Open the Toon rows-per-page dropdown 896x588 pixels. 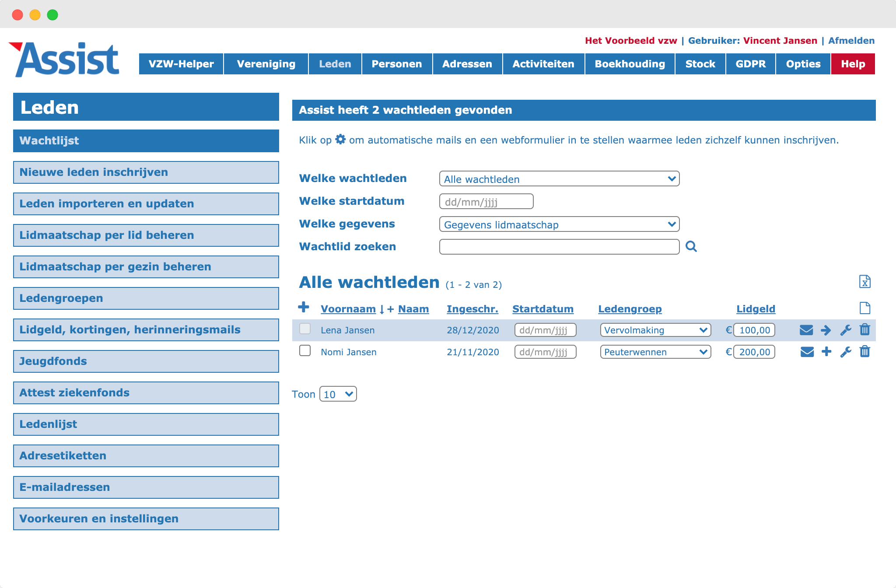(338, 394)
